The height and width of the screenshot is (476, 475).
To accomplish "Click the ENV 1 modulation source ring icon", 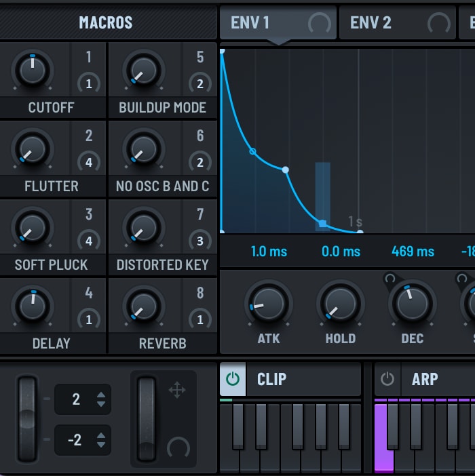I will (320, 23).
